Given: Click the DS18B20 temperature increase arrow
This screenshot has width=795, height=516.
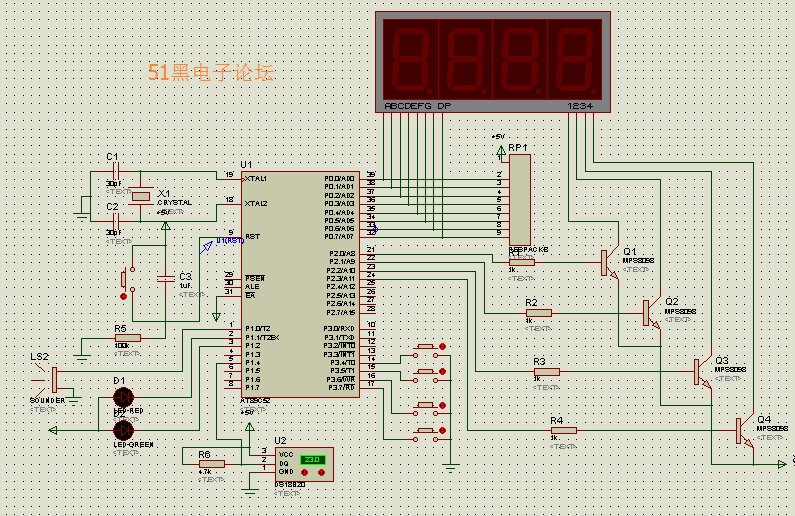Looking at the screenshot, I should (x=321, y=472).
